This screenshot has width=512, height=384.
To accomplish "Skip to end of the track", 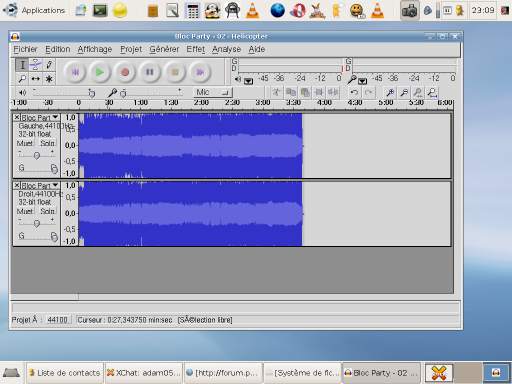I will point(200,72).
